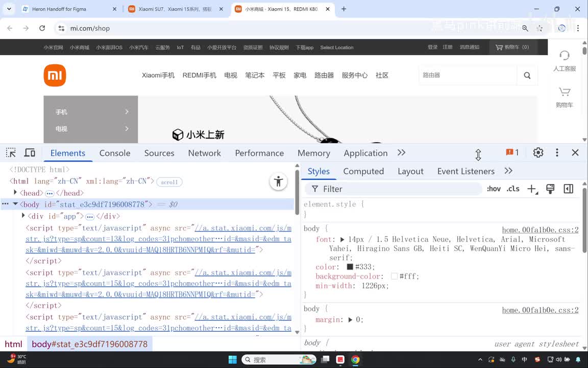Screen dimensions: 588x368
Task: Open a new browser tab
Action: click(344, 9)
